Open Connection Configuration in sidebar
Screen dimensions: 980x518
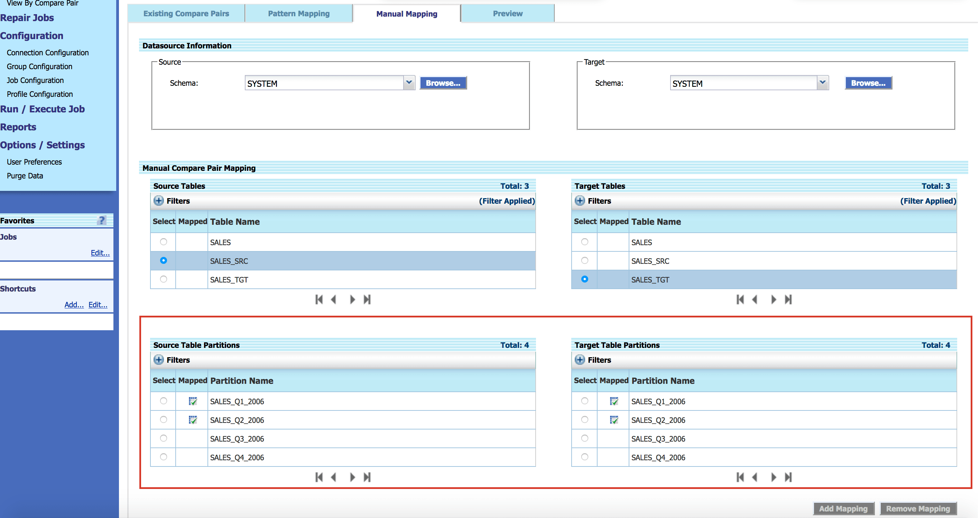point(48,53)
